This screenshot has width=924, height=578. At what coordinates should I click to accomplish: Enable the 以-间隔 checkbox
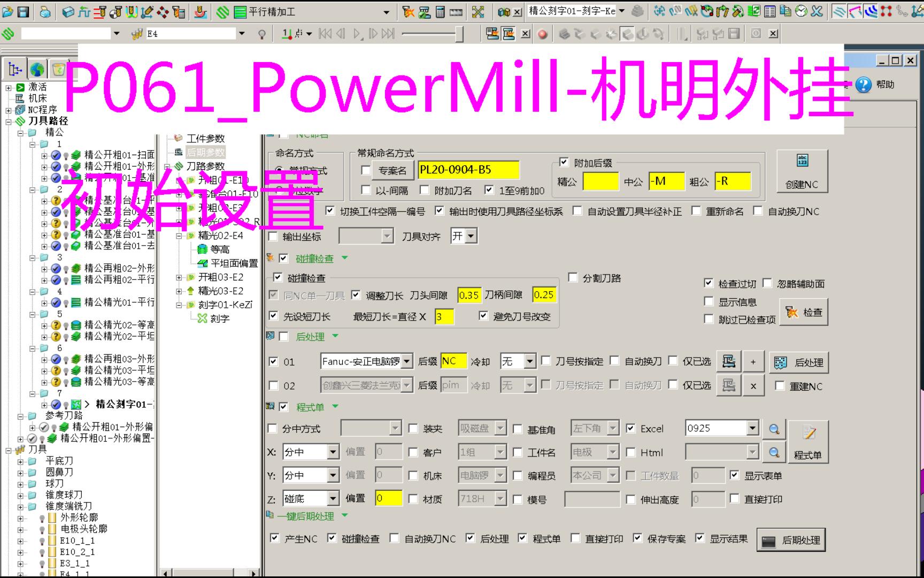[366, 190]
